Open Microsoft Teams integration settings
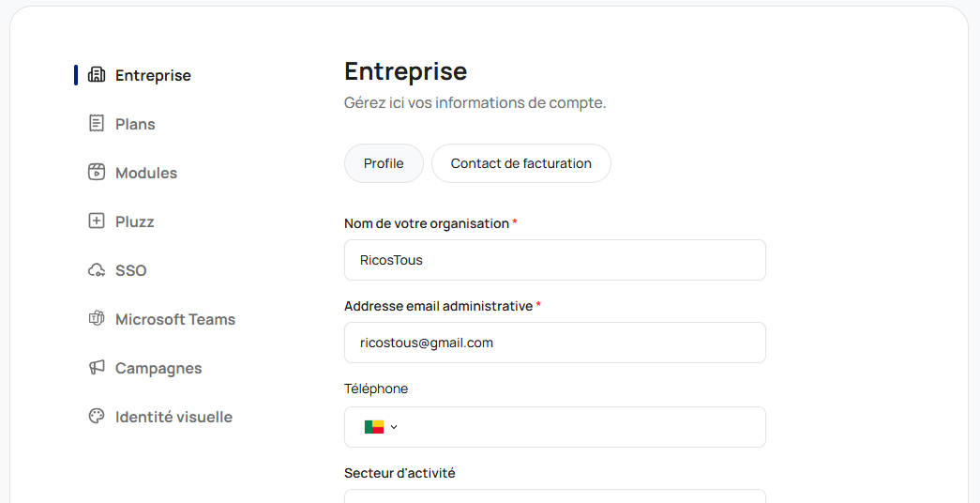Viewport: 980px width, 503px height. 175,319
